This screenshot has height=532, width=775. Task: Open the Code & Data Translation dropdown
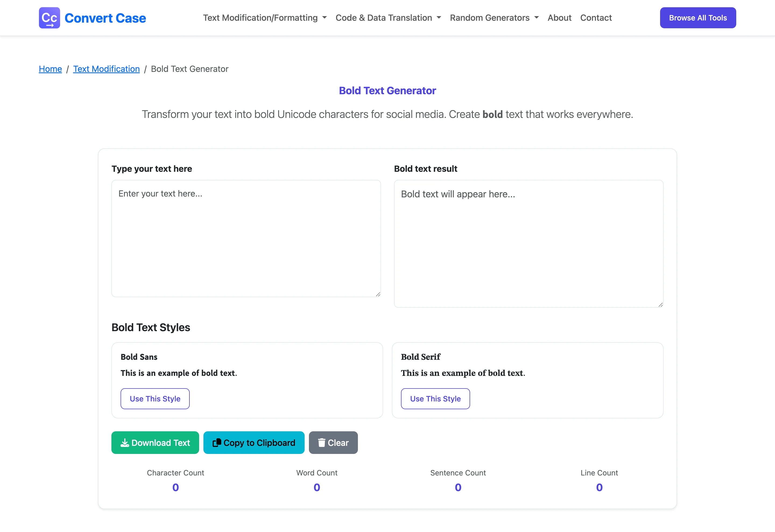pyautogui.click(x=388, y=18)
